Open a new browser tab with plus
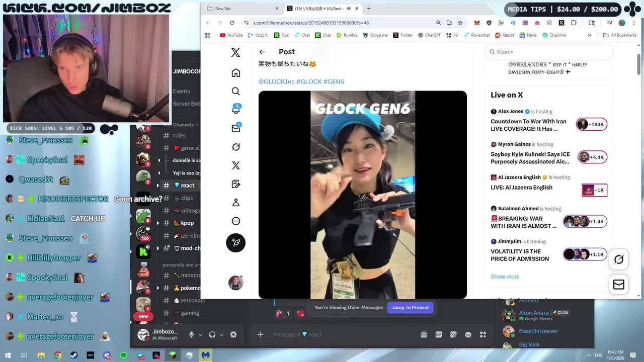This screenshot has height=362, width=644. 369,9
